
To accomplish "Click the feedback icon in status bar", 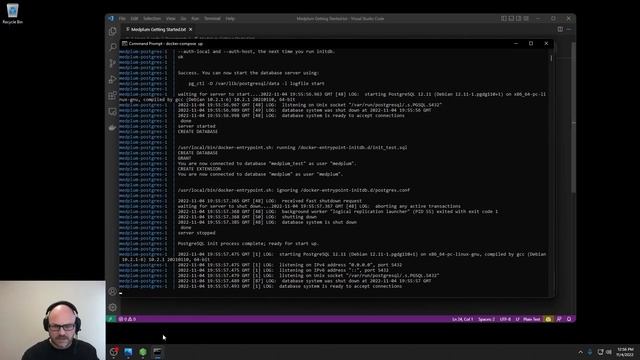I will click(x=559, y=319).
